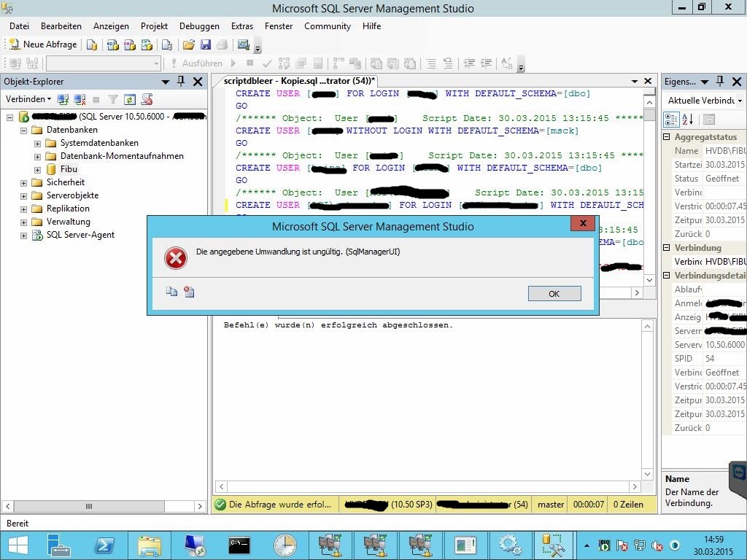
Task: Expand the Replikation folder
Action: 23,209
